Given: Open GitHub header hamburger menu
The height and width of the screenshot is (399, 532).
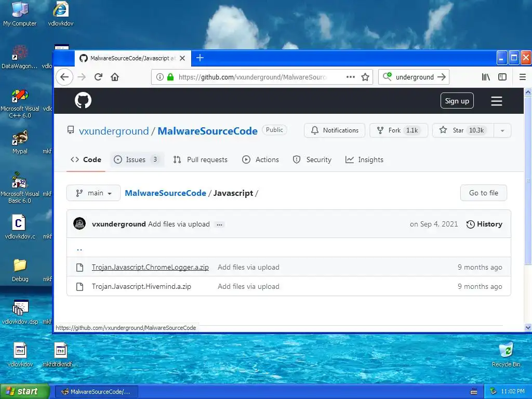Looking at the screenshot, I should tap(496, 101).
